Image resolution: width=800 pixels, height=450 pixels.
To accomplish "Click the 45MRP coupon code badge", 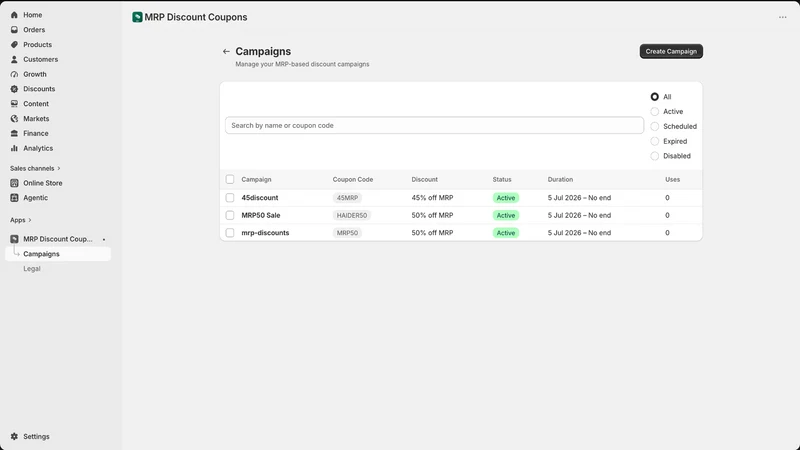I will tap(347, 197).
